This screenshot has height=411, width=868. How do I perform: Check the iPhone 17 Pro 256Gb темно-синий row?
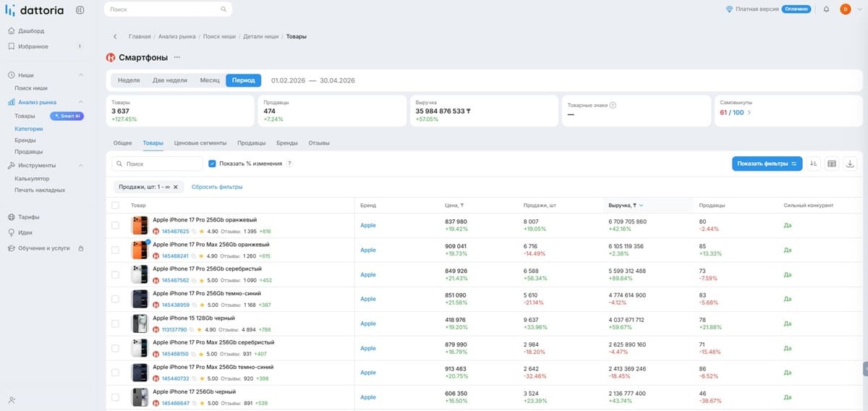(x=116, y=299)
